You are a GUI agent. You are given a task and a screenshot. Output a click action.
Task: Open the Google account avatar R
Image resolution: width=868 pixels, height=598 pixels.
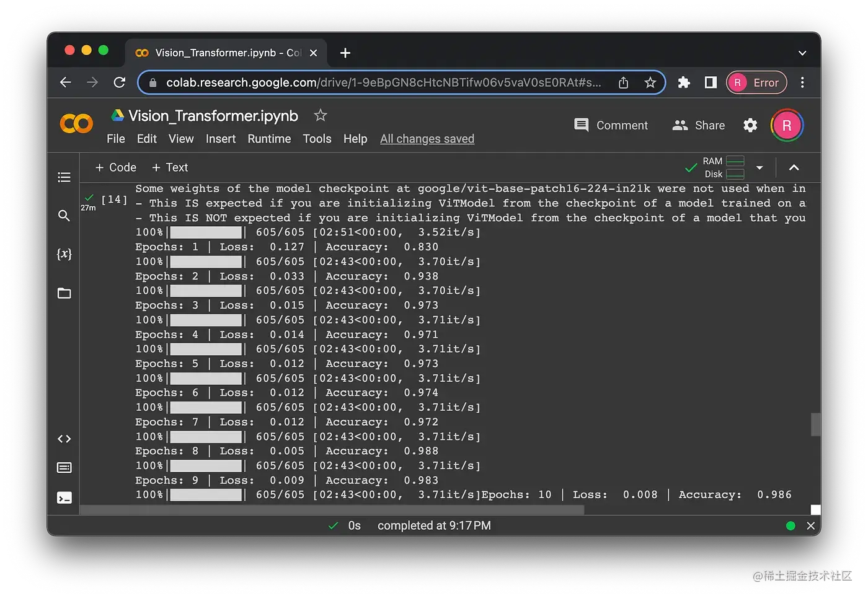coord(787,125)
